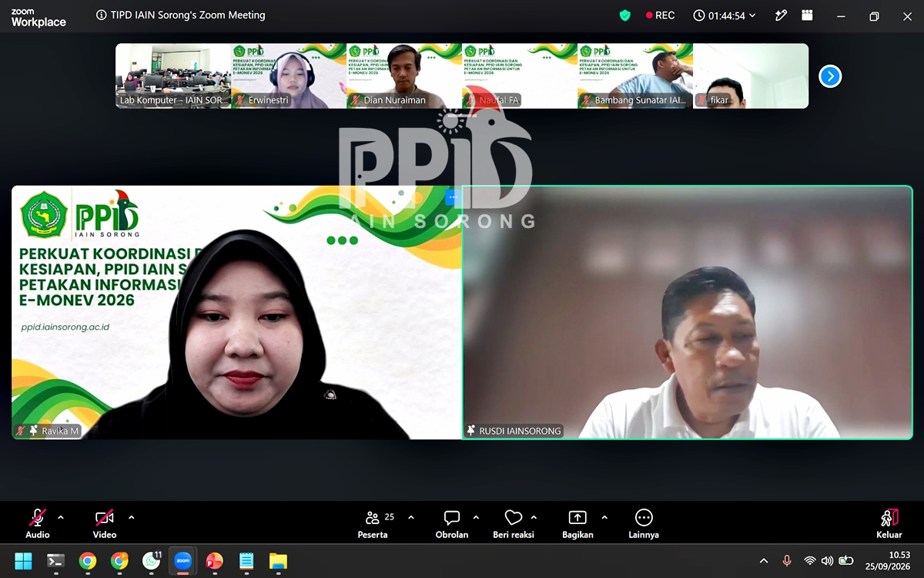
Task: Start the camera with Video button
Action: [x=105, y=523]
